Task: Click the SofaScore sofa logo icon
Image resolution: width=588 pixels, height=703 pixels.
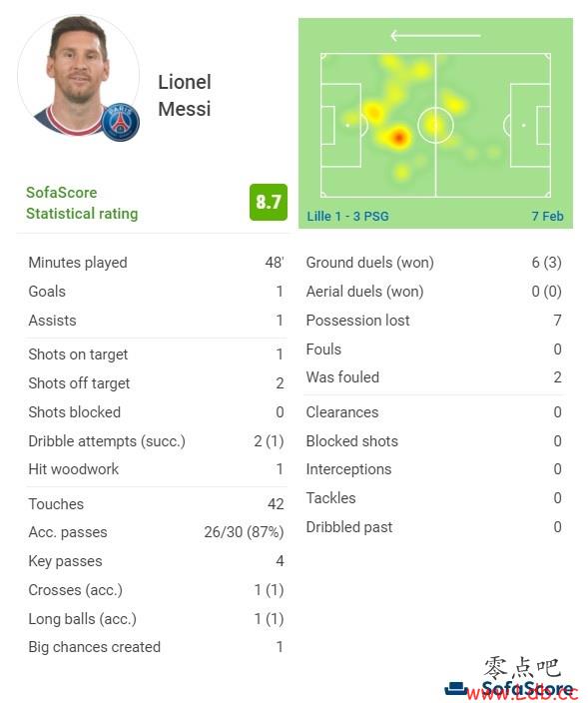Action: click(456, 687)
